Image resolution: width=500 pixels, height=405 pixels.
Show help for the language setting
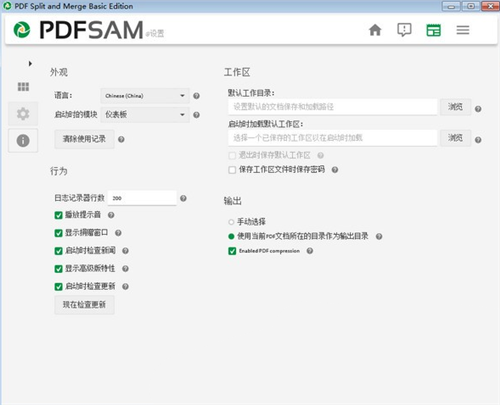196,96
